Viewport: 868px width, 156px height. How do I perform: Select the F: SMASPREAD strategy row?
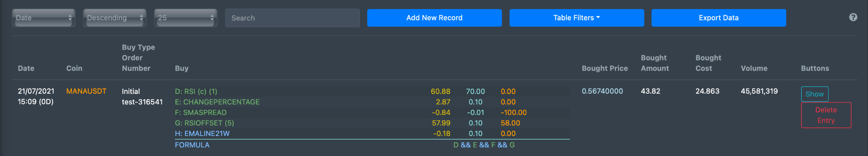click(372, 112)
